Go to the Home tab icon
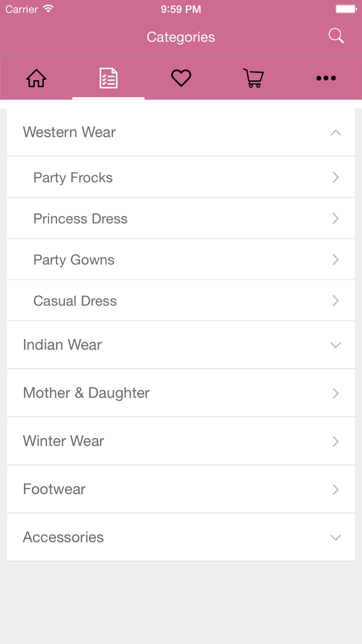 36,78
